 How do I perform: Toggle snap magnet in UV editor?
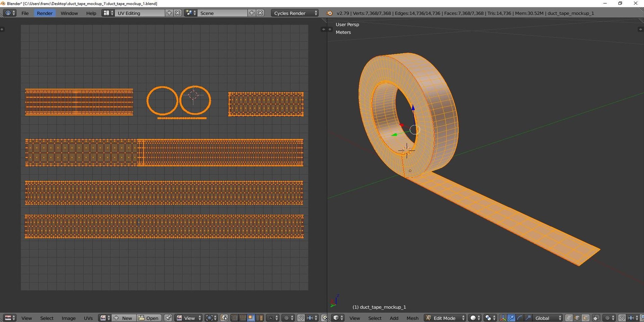click(x=301, y=318)
